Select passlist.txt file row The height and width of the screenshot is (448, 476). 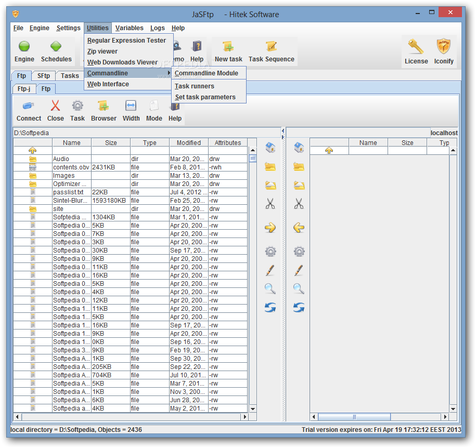(x=131, y=192)
